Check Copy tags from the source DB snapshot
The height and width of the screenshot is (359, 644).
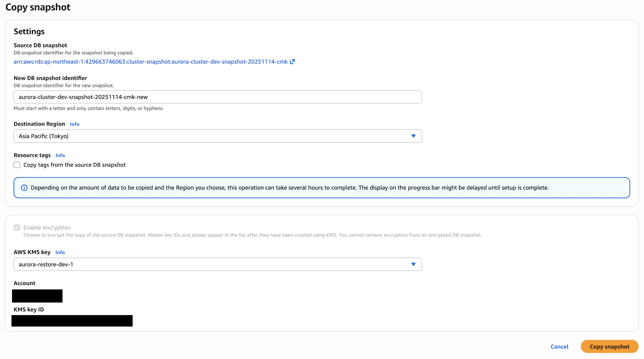17,165
